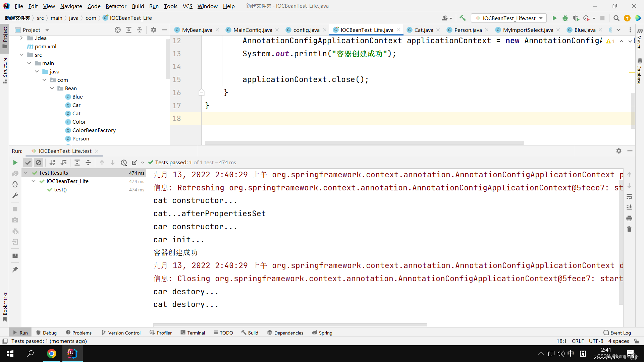Toggle Show Ignored tests button

click(39, 163)
